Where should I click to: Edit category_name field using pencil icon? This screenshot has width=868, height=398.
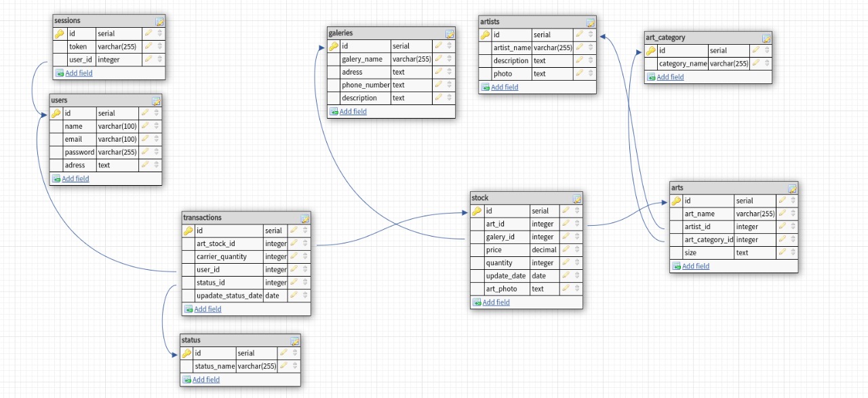(x=755, y=63)
